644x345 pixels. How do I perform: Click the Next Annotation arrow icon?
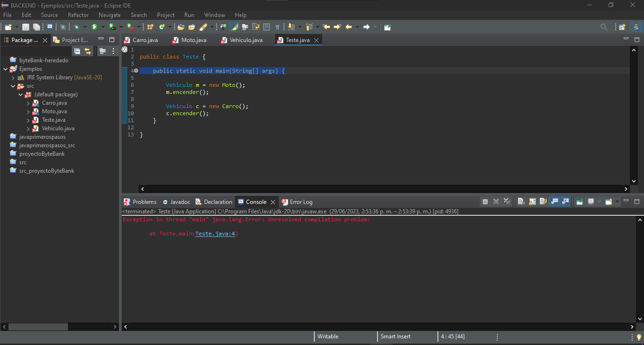point(290,27)
